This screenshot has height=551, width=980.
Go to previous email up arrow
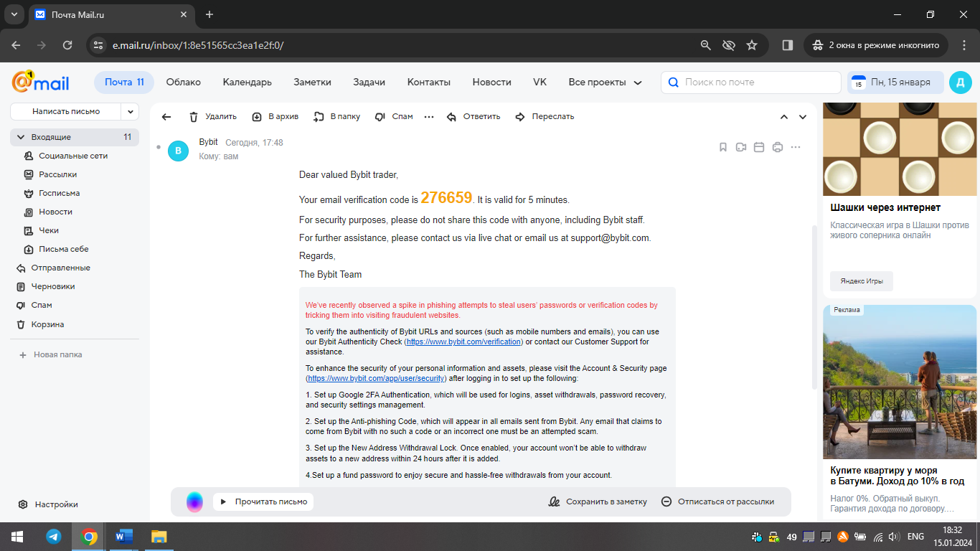tap(784, 117)
